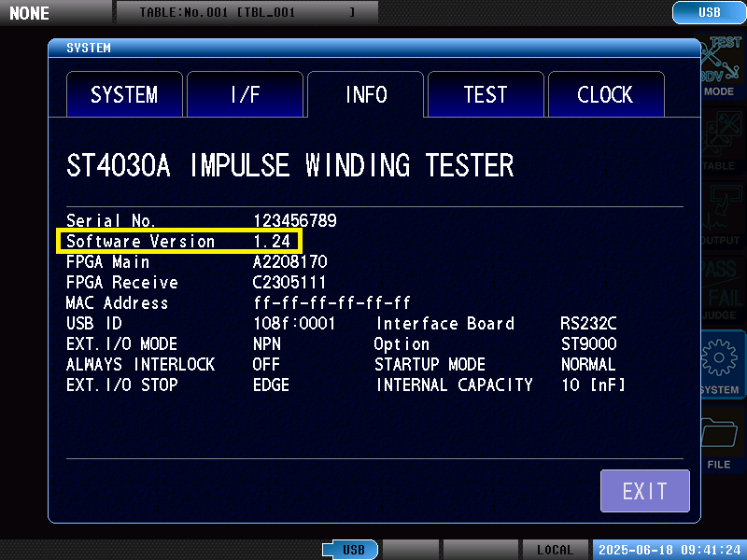Click the USB icon in the bottom status bar
This screenshot has width=747, height=560.
350,550
